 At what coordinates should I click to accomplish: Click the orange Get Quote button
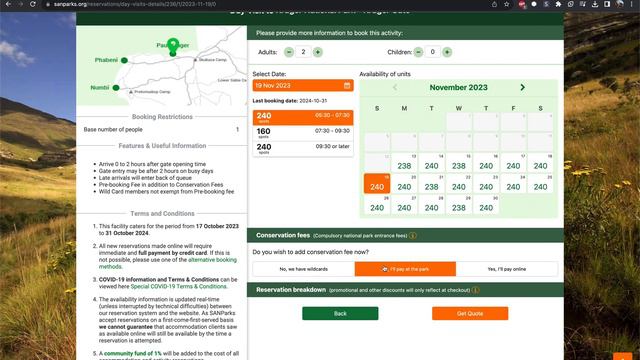tap(470, 313)
